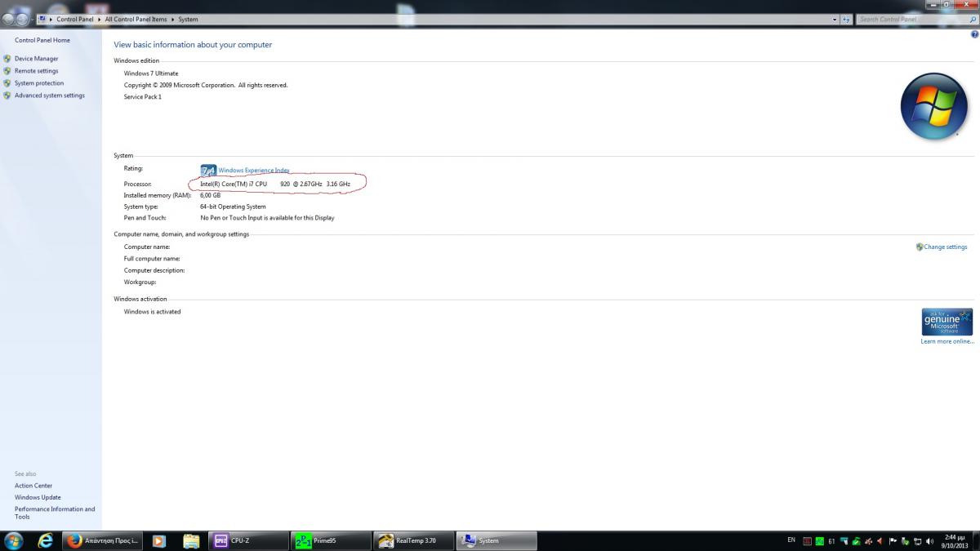The image size is (980, 551).
Task: Click the System taskbar button
Action: [x=497, y=540]
